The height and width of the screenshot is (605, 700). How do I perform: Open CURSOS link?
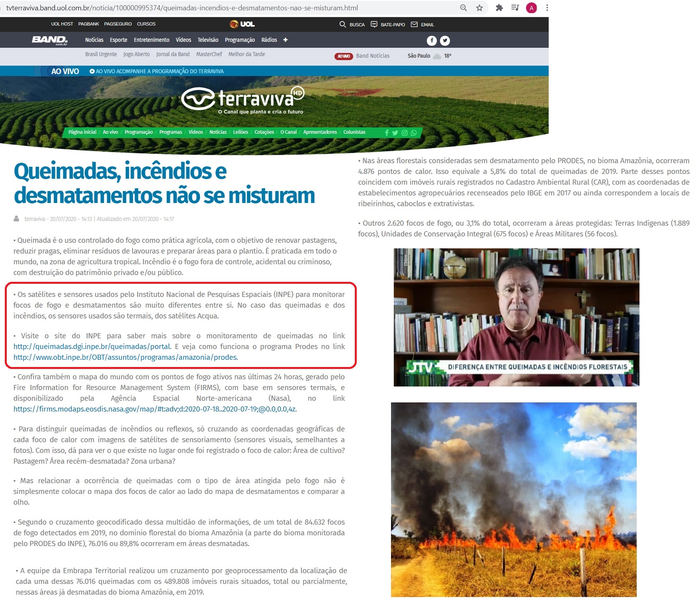tap(146, 24)
